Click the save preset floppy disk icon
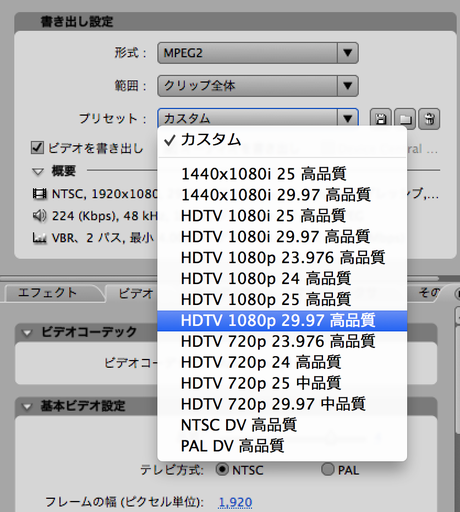 coord(381,119)
